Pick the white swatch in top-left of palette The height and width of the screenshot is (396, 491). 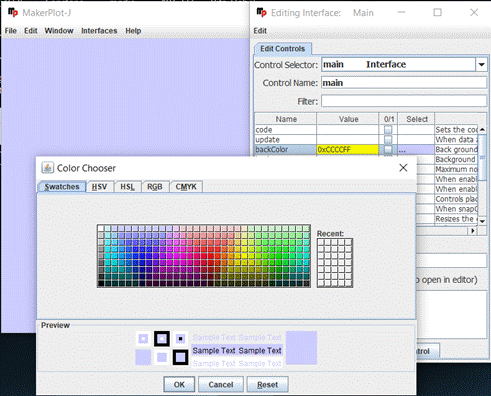click(101, 228)
